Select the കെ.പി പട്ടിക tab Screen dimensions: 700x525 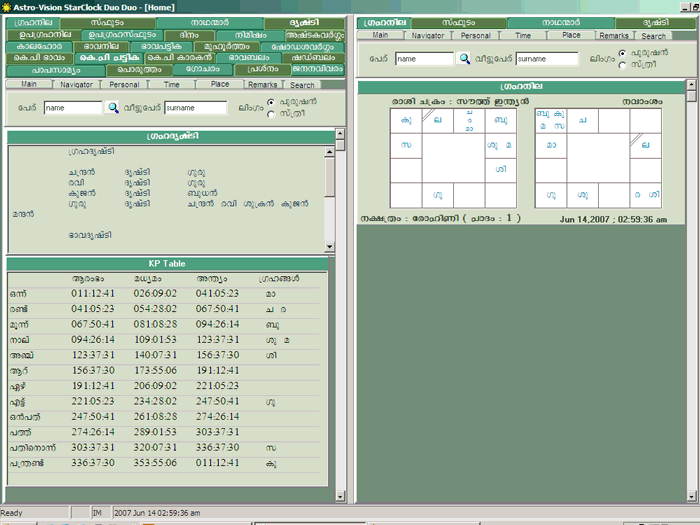[x=109, y=58]
